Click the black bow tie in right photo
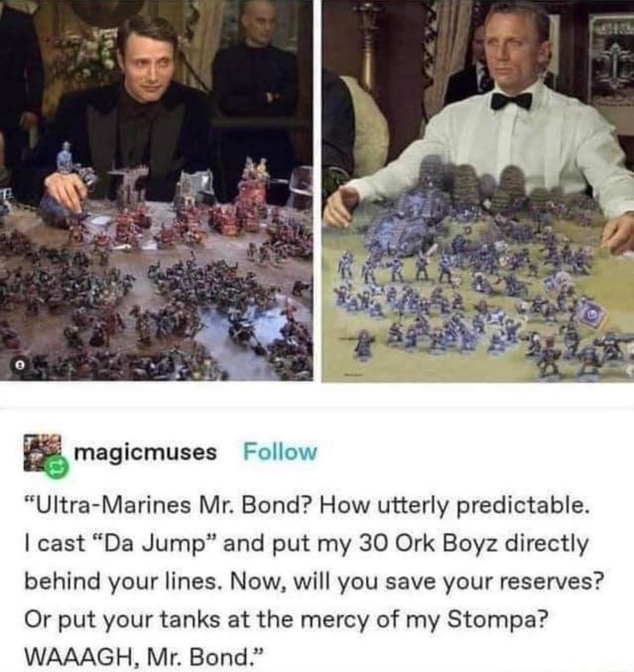Screen dimensions: 634x672 (x=510, y=100)
